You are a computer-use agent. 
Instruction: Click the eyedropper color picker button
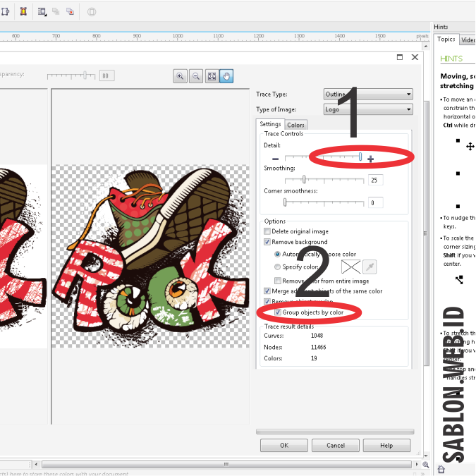(370, 267)
